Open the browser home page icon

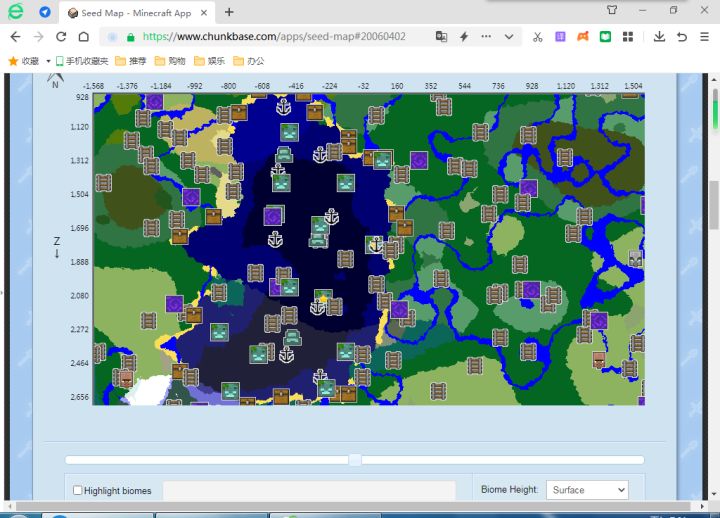point(84,37)
